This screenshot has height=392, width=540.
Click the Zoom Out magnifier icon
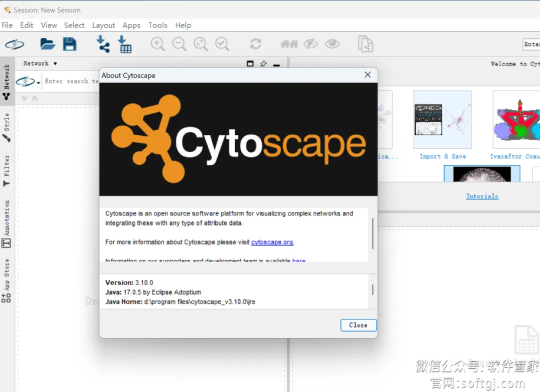pos(179,44)
